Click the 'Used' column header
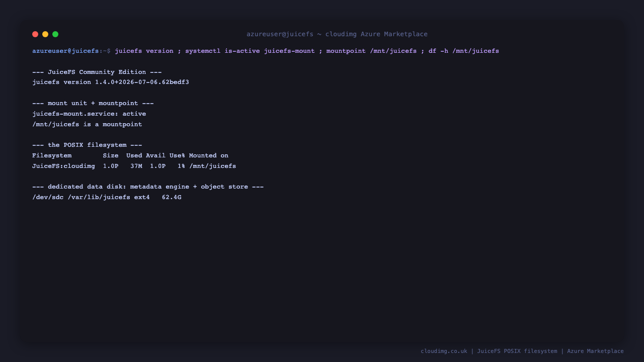 click(x=134, y=155)
